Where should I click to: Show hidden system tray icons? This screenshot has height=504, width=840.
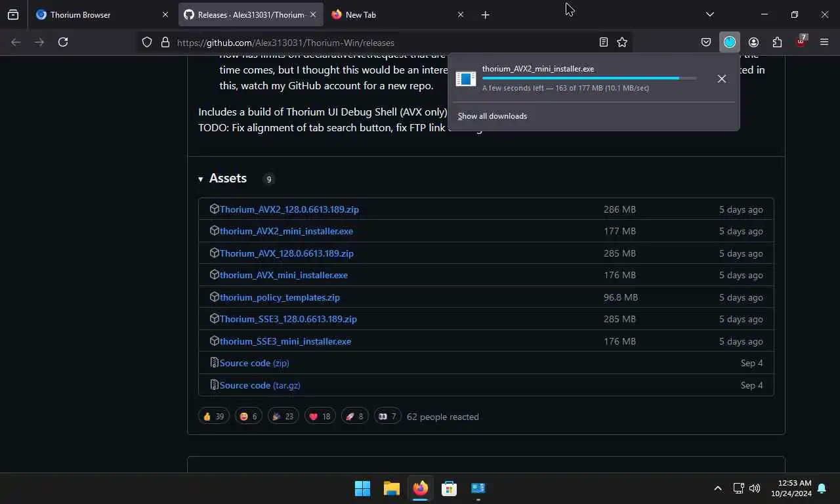click(x=717, y=488)
